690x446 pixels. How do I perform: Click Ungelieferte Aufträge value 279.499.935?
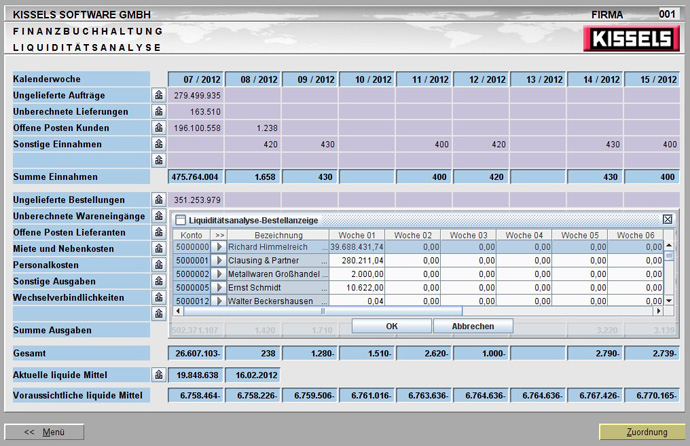pos(195,95)
